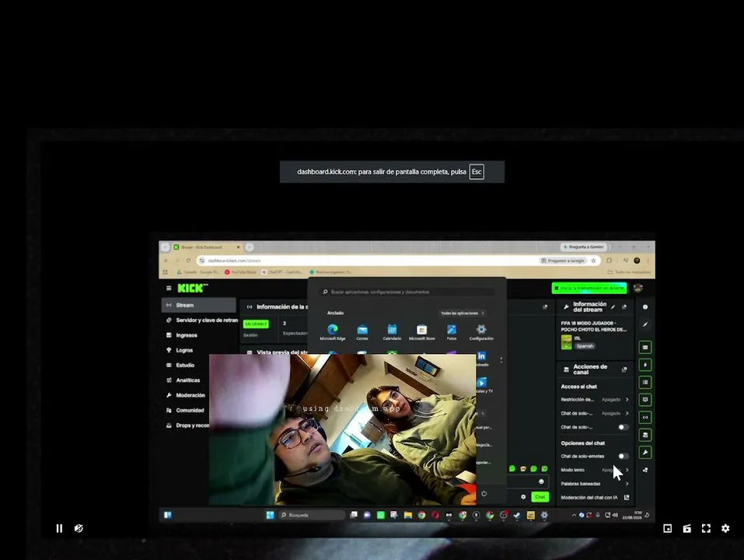Expand Palabras baneadas
744x560 pixels.
click(x=595, y=484)
